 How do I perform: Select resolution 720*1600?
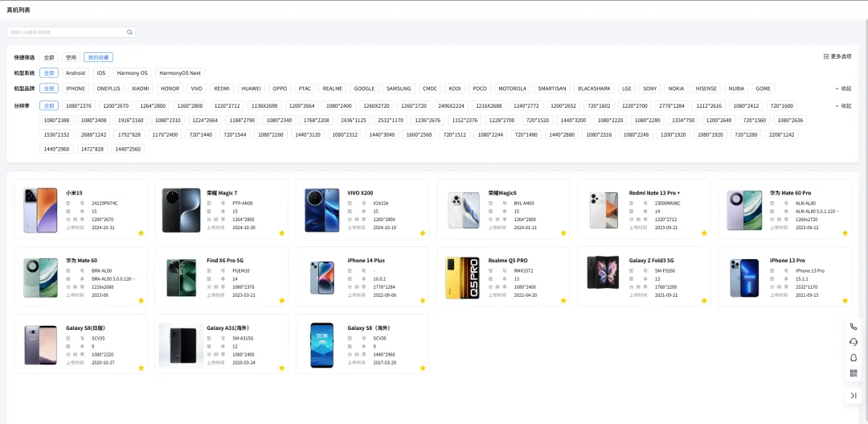point(782,105)
